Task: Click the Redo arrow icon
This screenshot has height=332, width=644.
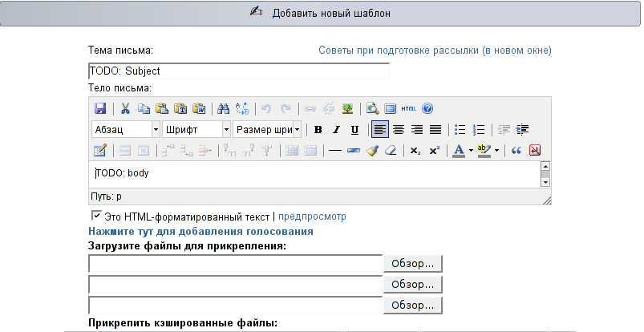Action: click(286, 108)
